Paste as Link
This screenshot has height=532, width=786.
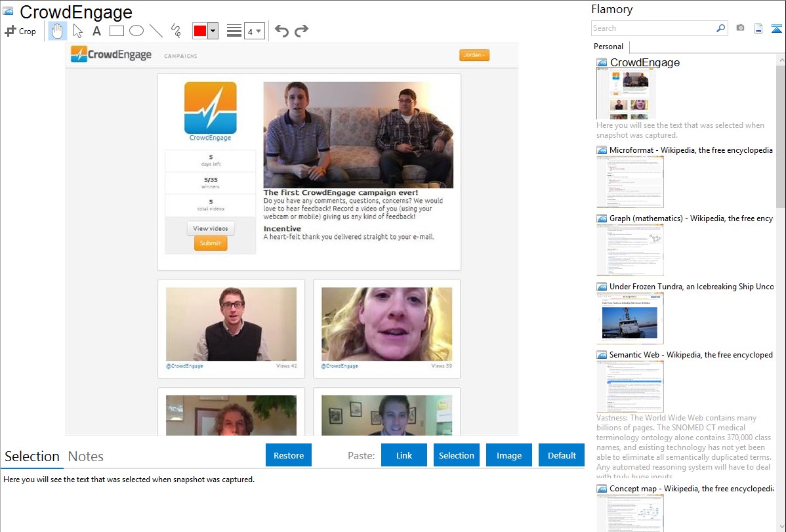coord(404,455)
